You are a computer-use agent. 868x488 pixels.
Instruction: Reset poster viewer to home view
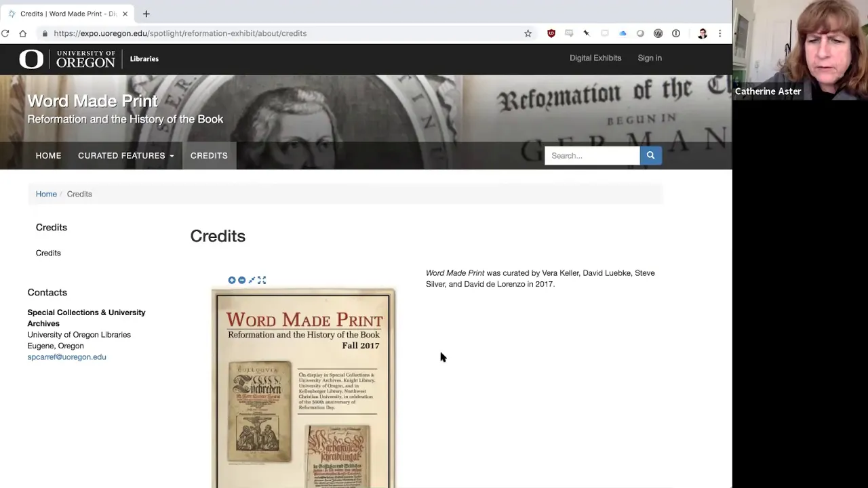pos(252,280)
